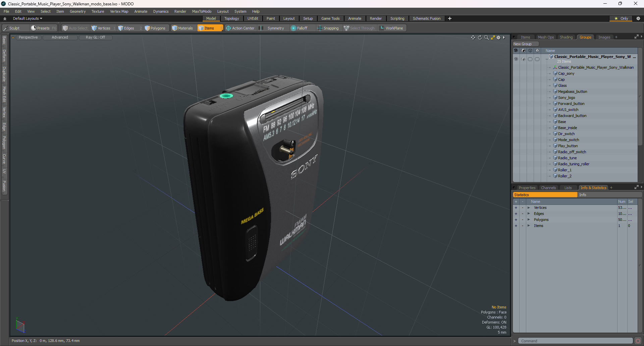Viewport: 644px width, 346px height.
Task: Open the Default Layouts dropdown
Action: point(28,18)
